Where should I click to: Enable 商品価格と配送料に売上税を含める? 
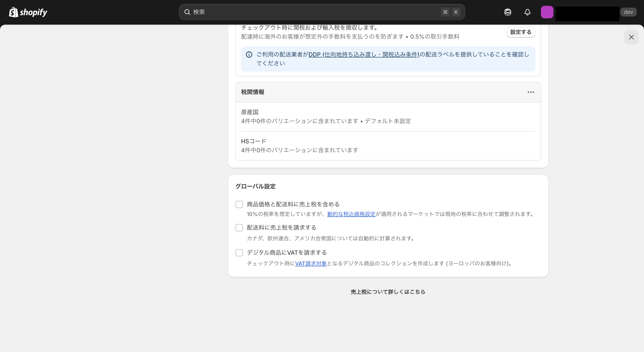tap(239, 204)
